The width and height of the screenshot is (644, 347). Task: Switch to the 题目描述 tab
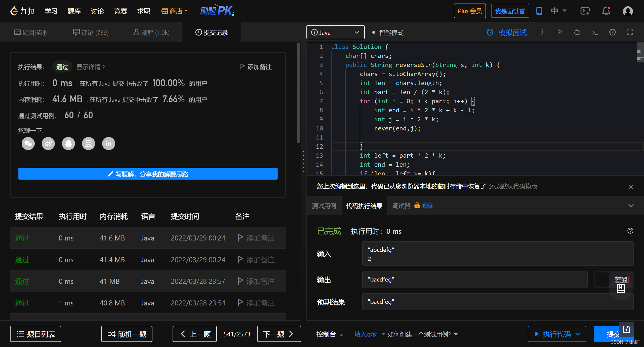31,33
